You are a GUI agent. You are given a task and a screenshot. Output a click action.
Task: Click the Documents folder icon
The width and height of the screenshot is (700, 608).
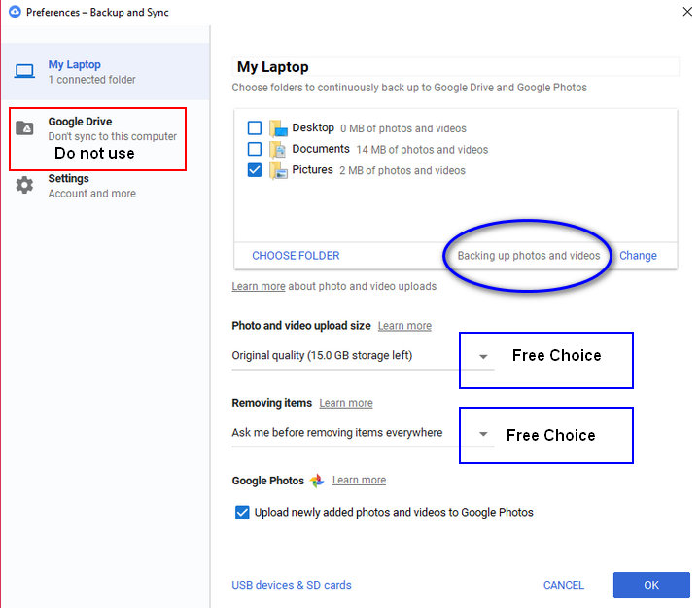[278, 149]
